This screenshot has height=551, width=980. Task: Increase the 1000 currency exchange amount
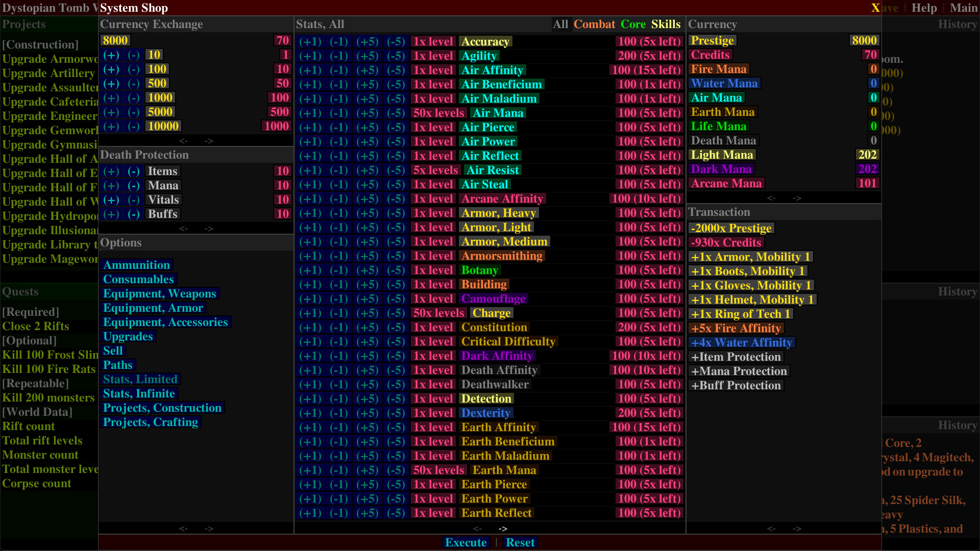pyautogui.click(x=112, y=97)
